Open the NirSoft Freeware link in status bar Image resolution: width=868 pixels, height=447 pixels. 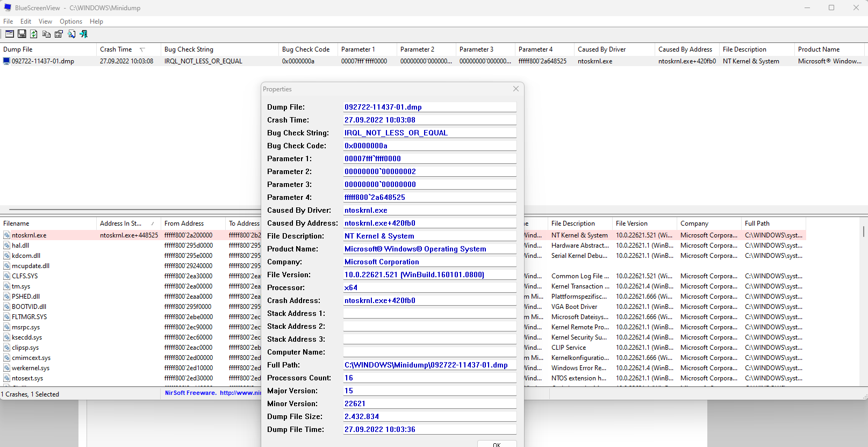pyautogui.click(x=212, y=393)
